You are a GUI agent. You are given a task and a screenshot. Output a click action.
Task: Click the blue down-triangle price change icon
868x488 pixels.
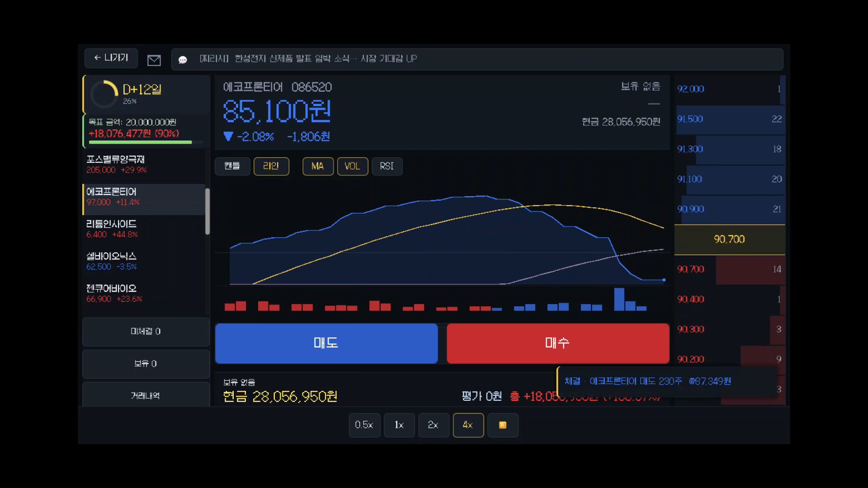tap(228, 136)
